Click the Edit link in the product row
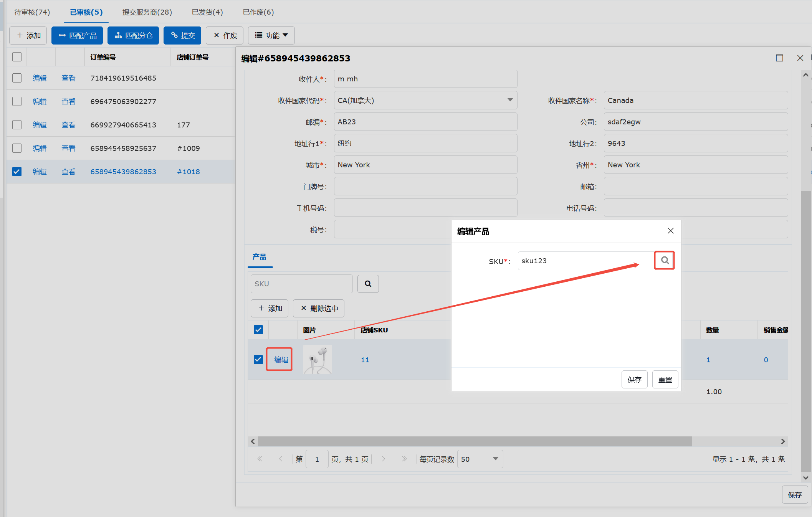Image resolution: width=812 pixels, height=517 pixels. [x=281, y=360]
